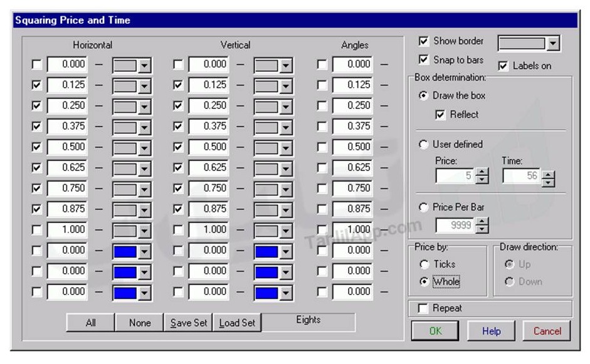590x364 pixels.
Task: Select Whole under Price by
Action: point(424,282)
